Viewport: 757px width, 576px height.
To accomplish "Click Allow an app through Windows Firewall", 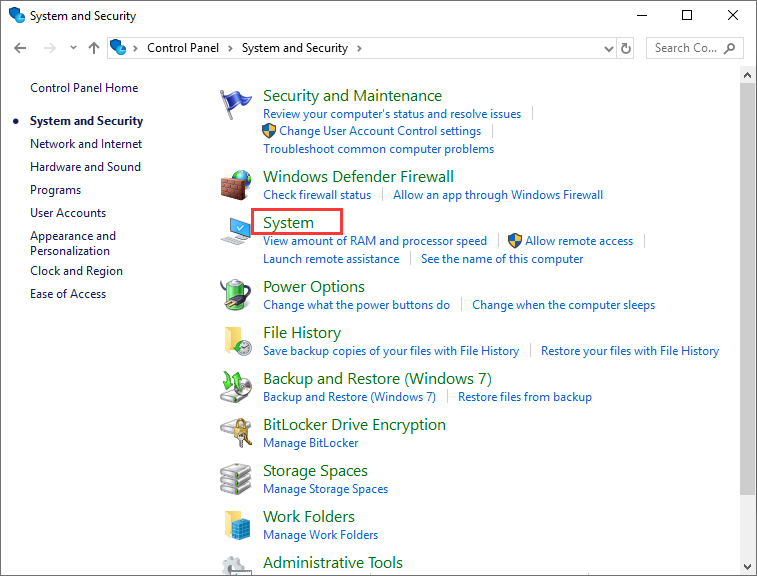I will (x=498, y=195).
